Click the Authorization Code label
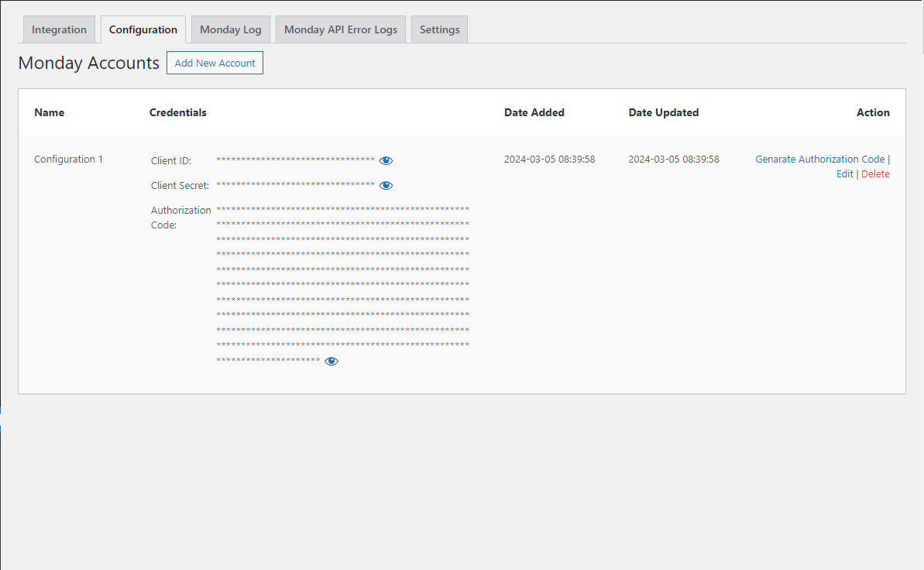The width and height of the screenshot is (924, 570). [181, 218]
